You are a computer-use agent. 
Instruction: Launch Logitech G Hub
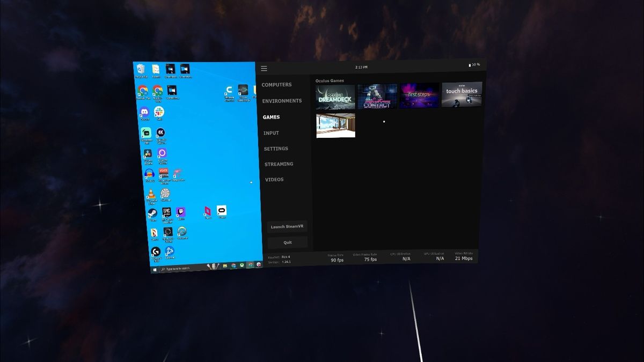click(156, 251)
